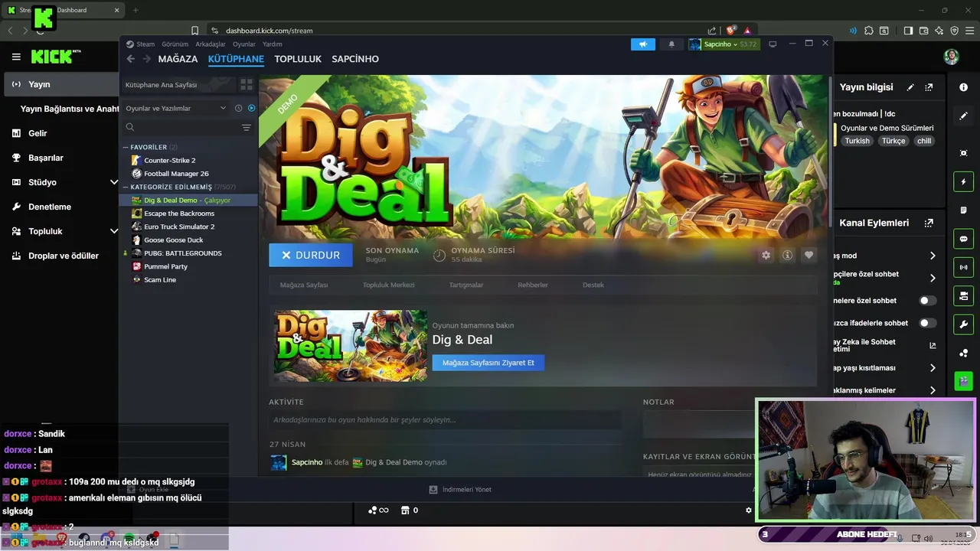Edit stream info pencil next to Yayın bilgisi
This screenshot has width=980, height=551.
(x=910, y=87)
